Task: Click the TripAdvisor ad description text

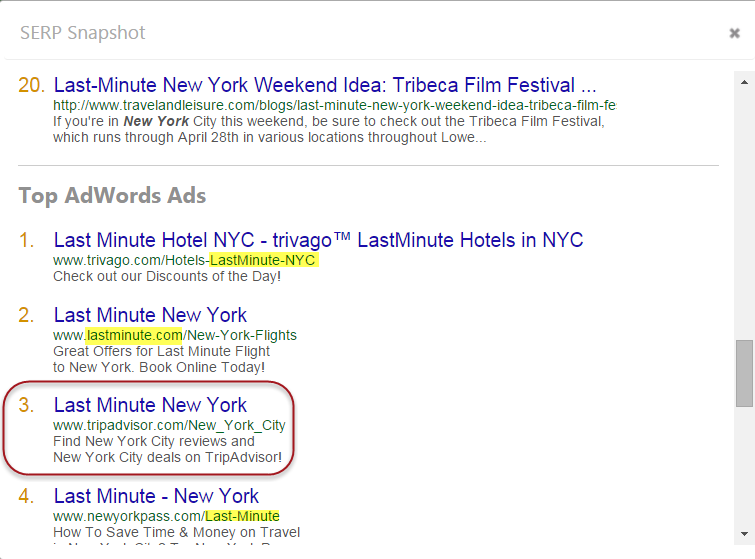Action: (167, 449)
